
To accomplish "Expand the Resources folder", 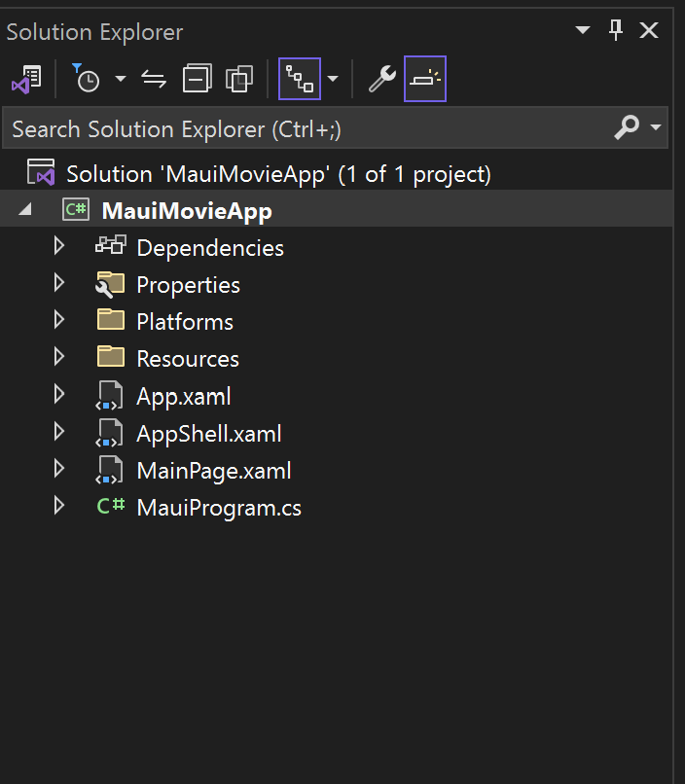I will (x=58, y=358).
